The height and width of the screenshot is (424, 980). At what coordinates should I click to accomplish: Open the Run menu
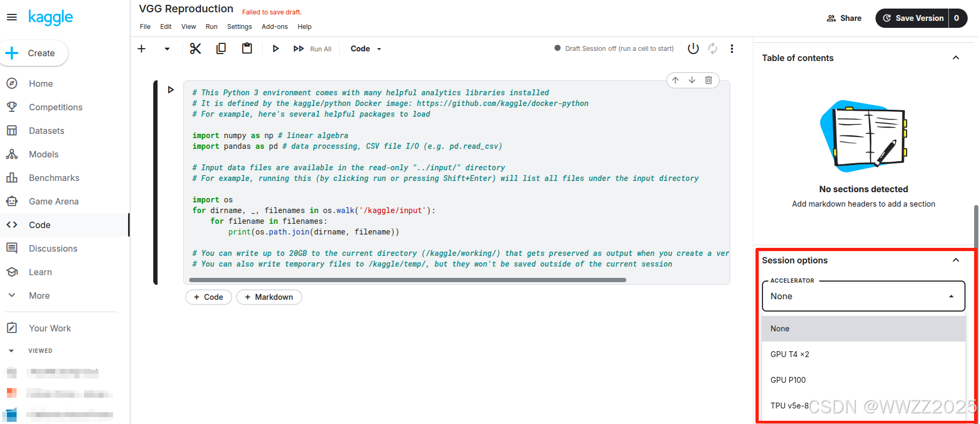coord(212,27)
